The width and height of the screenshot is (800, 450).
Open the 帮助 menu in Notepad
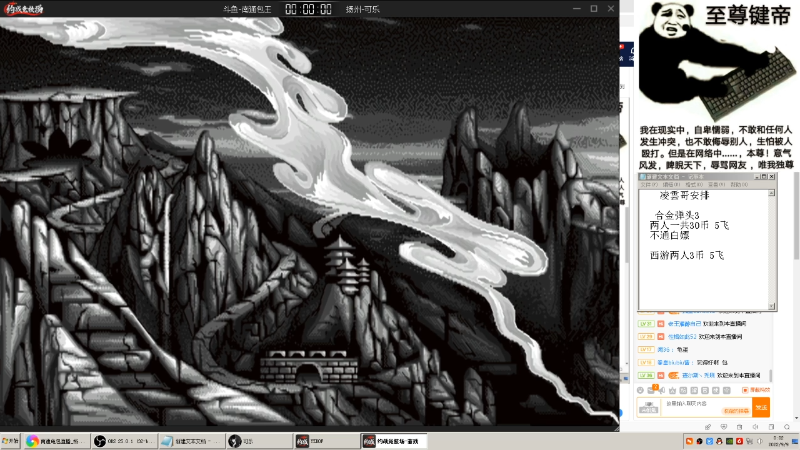coord(739,185)
